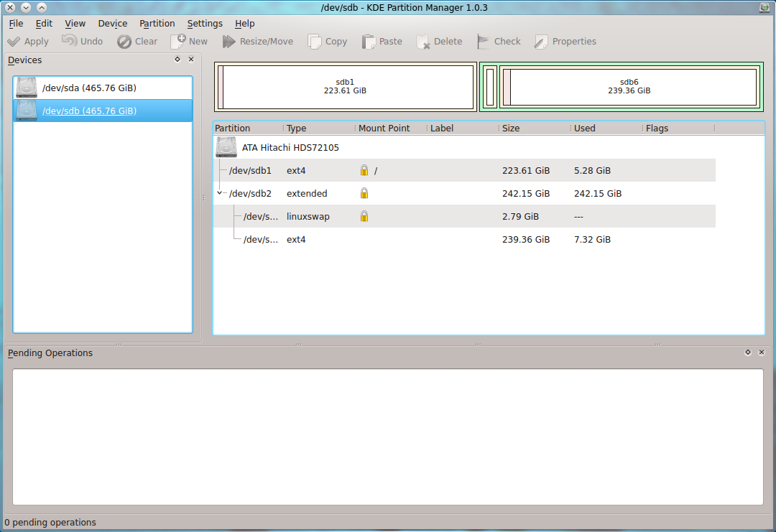Screen dimensions: 776x532
Task: Select the sdb6 block in partition graph
Action: [629, 87]
